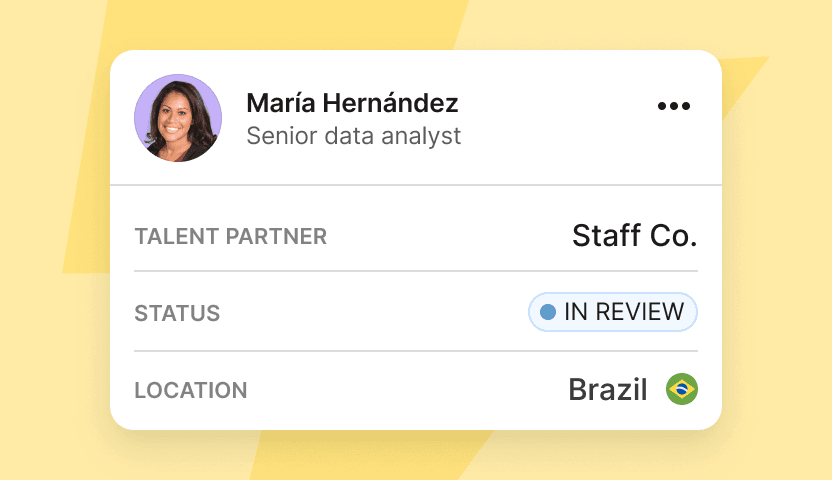Click the Brazil flag icon
This screenshot has height=480, width=832.
coord(681,389)
